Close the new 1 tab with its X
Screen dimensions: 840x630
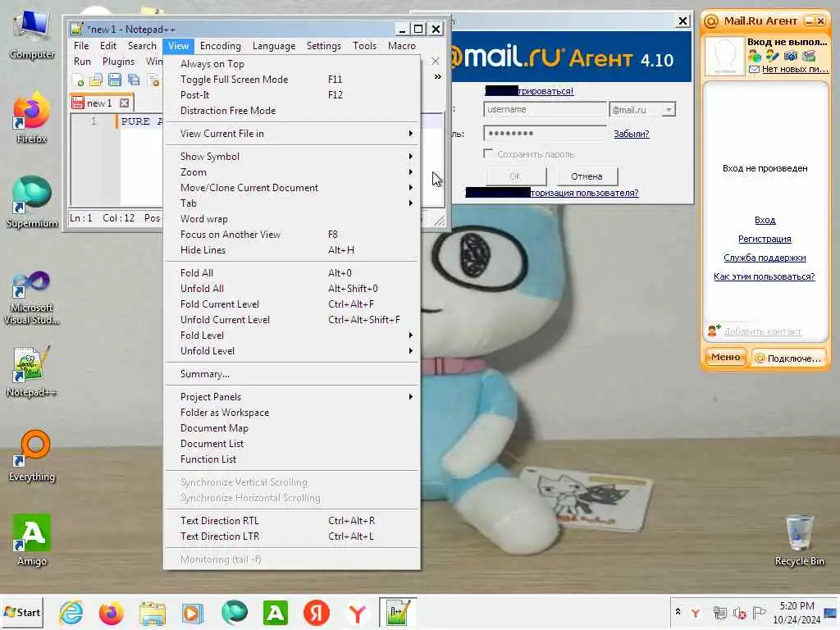coord(125,103)
